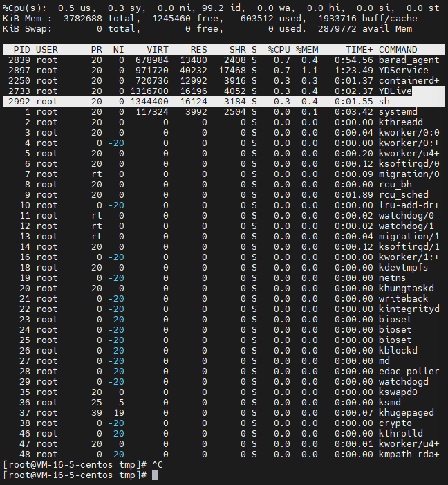Click the RES value 40232
This screenshot has height=485, width=448.
[194, 70]
